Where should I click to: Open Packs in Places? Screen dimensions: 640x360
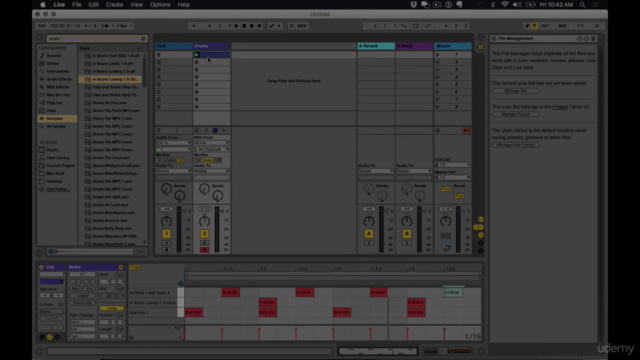click(52, 150)
